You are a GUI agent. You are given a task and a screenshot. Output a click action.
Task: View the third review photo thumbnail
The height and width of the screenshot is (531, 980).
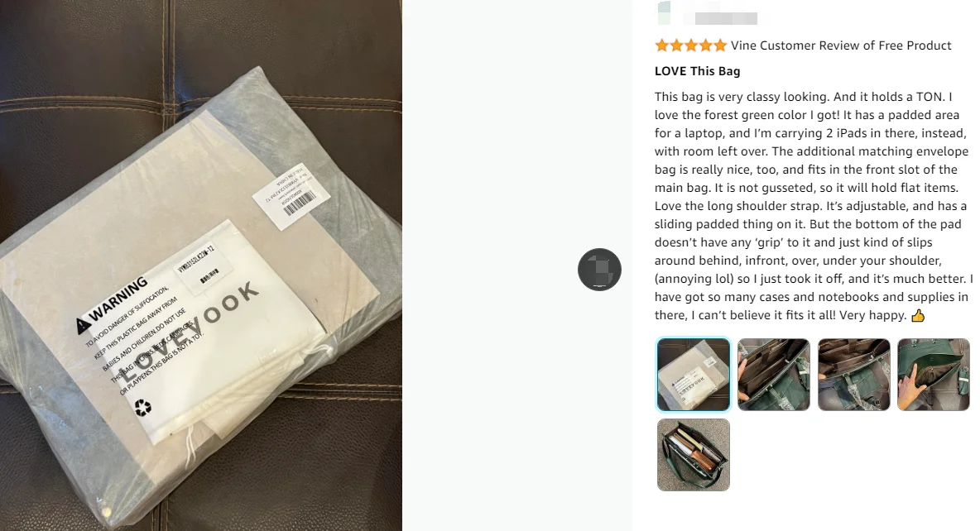853,375
